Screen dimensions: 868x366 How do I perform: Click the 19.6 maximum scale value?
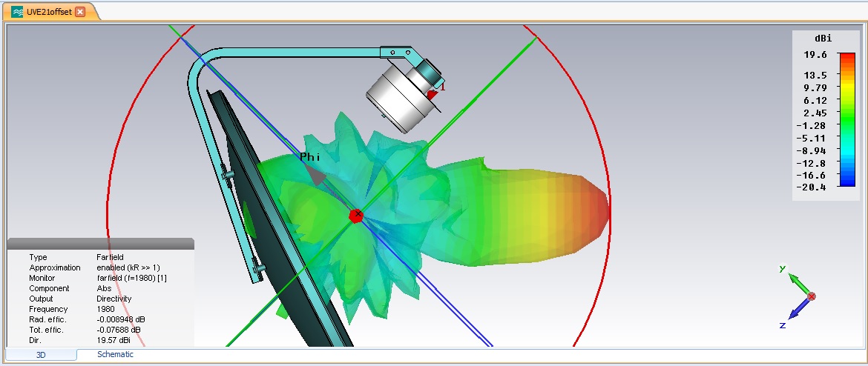coord(815,55)
